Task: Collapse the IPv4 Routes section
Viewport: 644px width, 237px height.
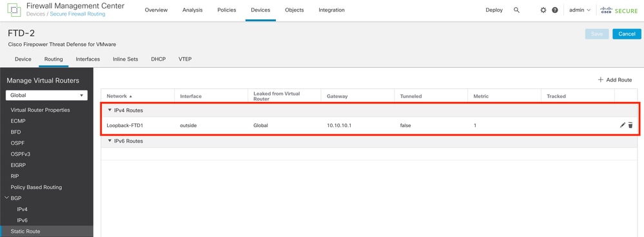Action: pyautogui.click(x=110, y=110)
